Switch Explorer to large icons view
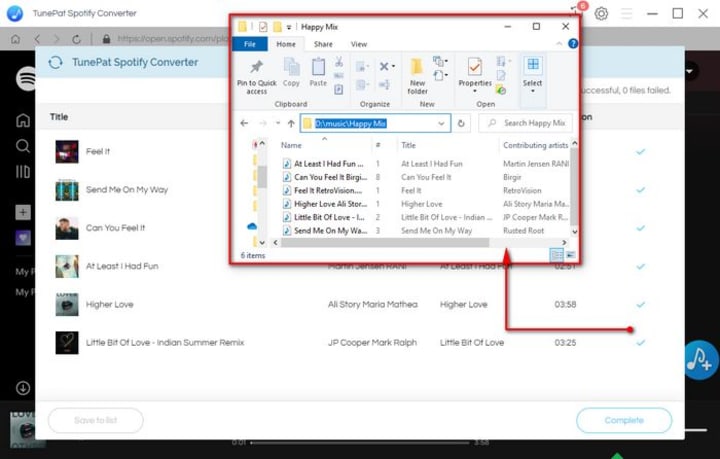This screenshot has width=720, height=459. [570, 255]
